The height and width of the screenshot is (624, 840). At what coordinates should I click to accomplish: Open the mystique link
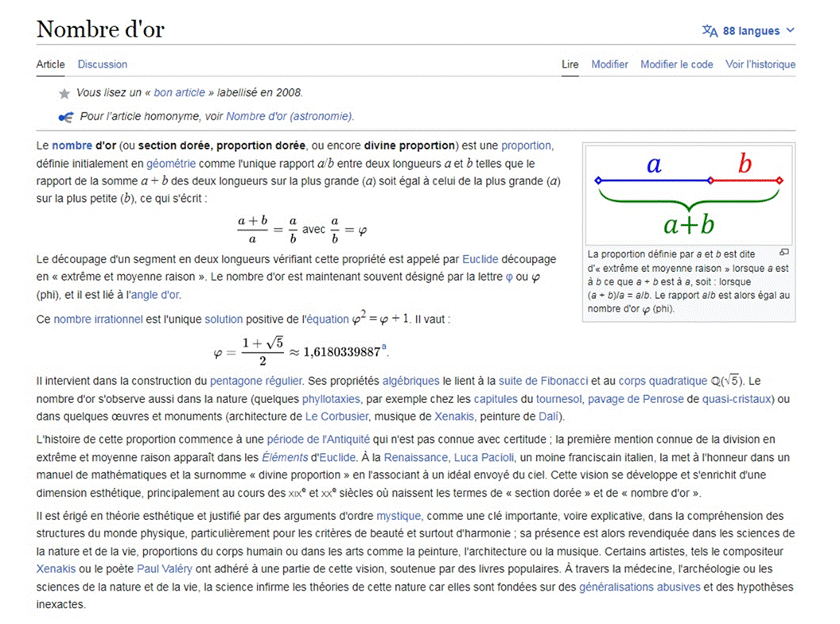point(399,516)
